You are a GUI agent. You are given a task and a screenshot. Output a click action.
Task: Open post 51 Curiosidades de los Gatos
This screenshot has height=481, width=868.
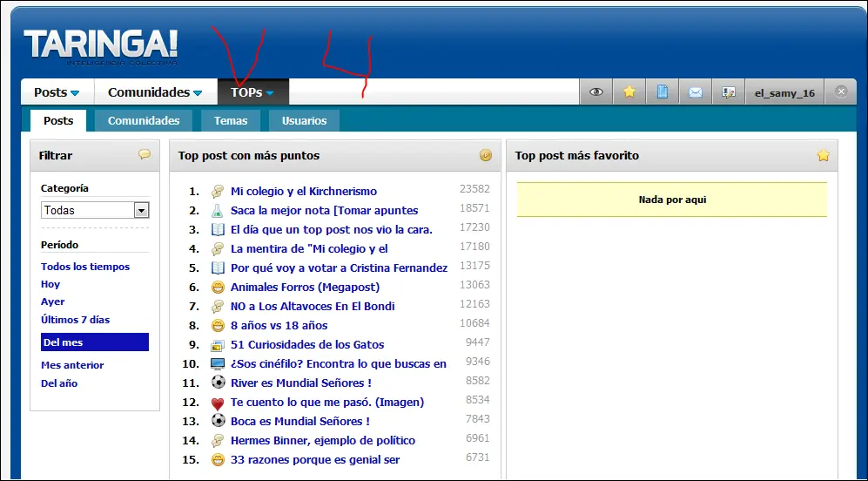pos(307,345)
